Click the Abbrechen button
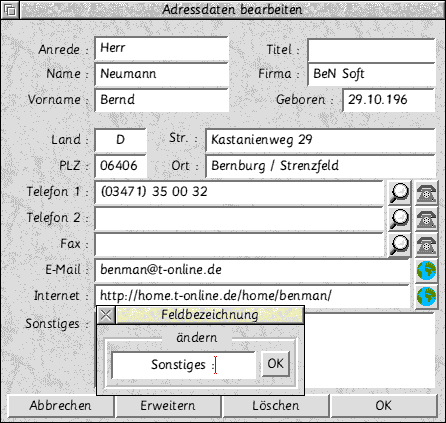 pos(61,406)
